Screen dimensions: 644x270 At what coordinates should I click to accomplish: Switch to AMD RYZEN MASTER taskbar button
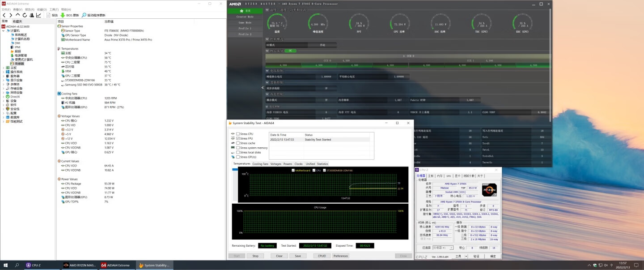80,265
